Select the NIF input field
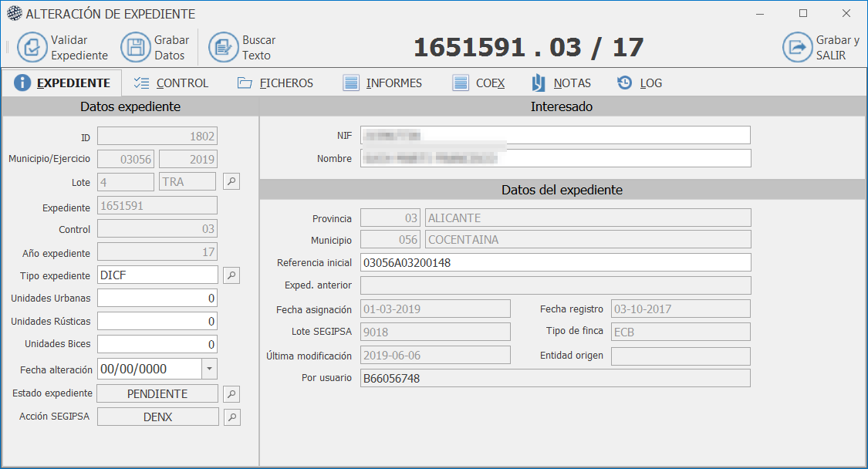This screenshot has width=868, height=469. click(x=556, y=136)
